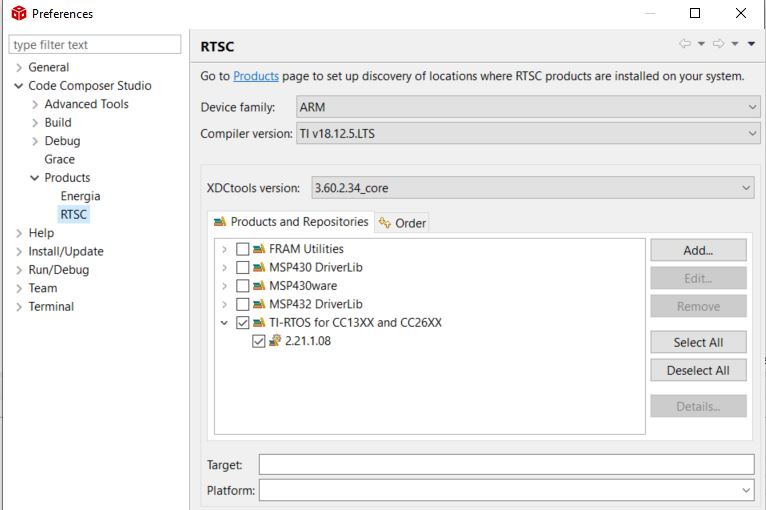The width and height of the screenshot is (766, 510).
Task: Switch to the Order tab
Action: [402, 223]
